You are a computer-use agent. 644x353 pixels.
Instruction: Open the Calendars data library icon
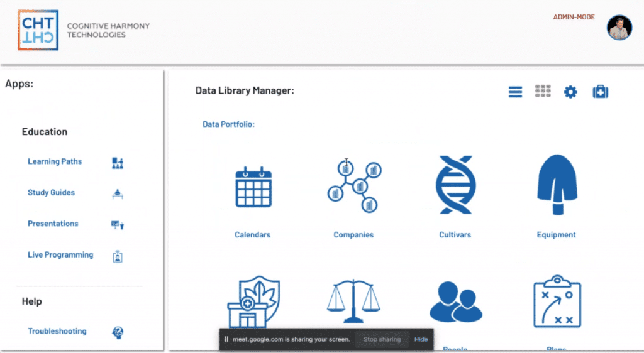pyautogui.click(x=252, y=189)
